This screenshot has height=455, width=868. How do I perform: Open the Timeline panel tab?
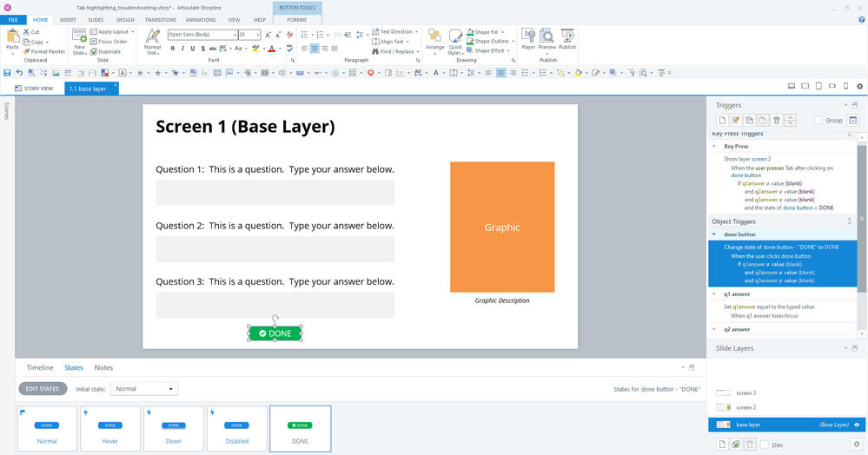click(40, 367)
